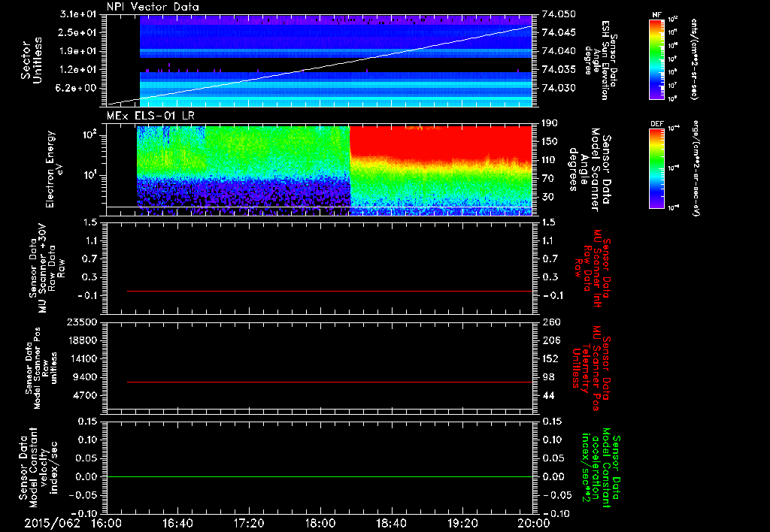The height and width of the screenshot is (532, 770).
Task: Click the 206 telemetry axis tick value
Action: coord(551,340)
